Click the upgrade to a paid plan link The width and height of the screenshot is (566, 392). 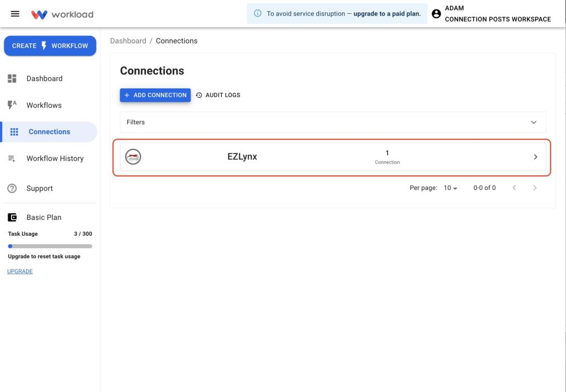(387, 14)
